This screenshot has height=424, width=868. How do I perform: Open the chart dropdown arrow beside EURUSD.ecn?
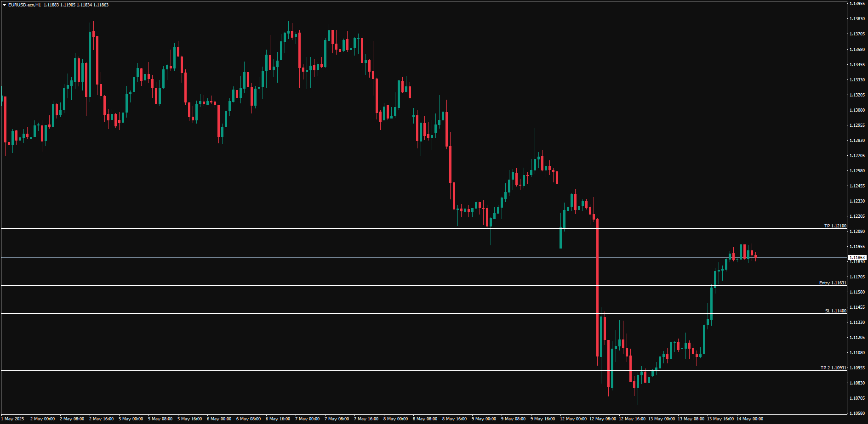(4, 5)
